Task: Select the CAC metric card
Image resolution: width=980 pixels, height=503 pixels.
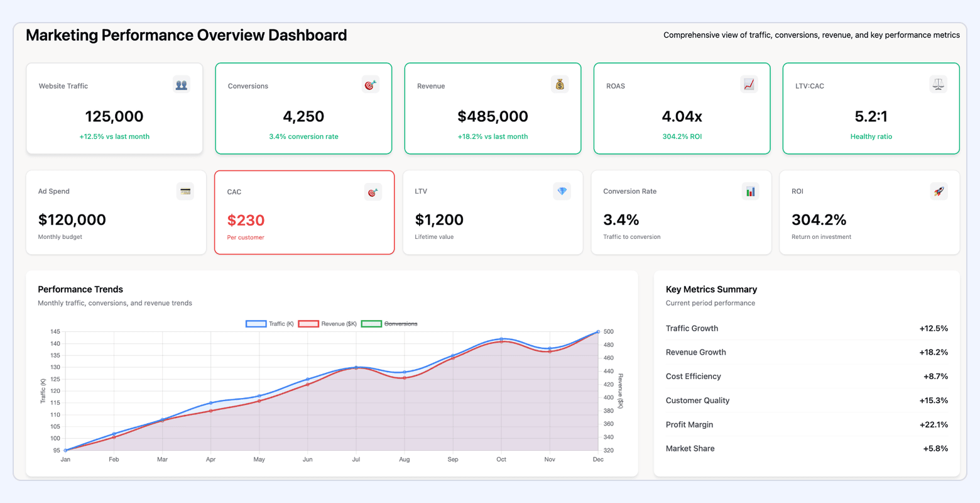Action: [304, 212]
